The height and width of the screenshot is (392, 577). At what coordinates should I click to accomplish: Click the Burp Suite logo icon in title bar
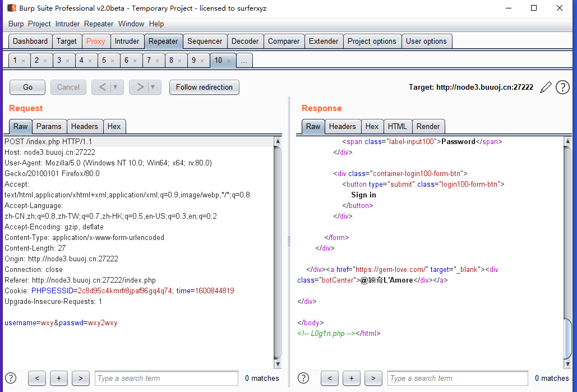[x=12, y=8]
